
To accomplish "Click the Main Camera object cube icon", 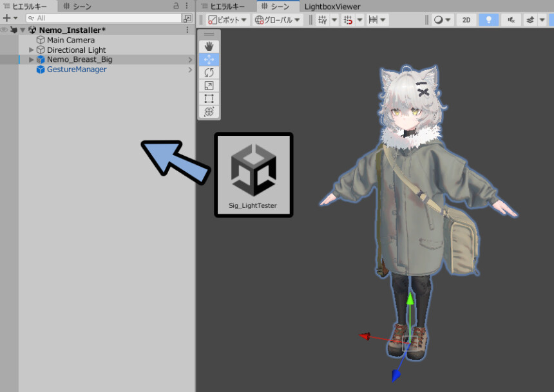I will click(x=41, y=40).
